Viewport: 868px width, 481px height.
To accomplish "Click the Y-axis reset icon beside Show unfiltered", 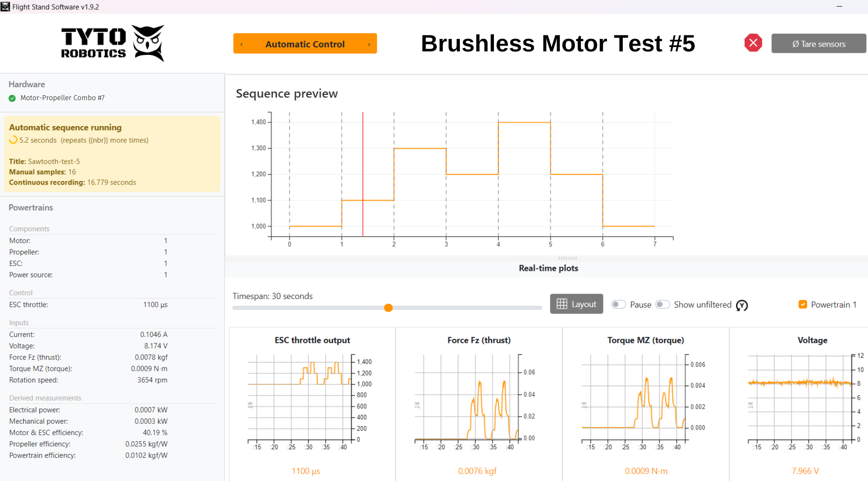I will [742, 305].
